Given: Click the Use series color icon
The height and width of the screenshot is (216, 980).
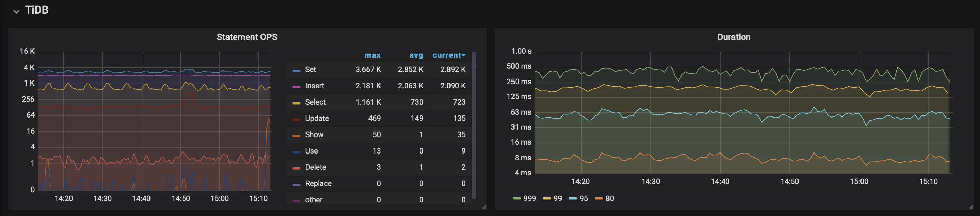Looking at the screenshot, I should (296, 152).
